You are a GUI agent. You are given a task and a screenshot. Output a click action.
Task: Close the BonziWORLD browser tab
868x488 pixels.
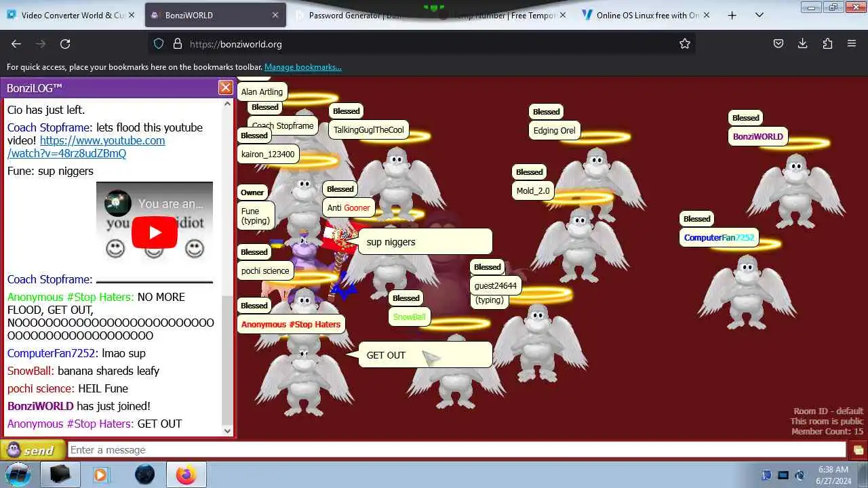point(275,15)
